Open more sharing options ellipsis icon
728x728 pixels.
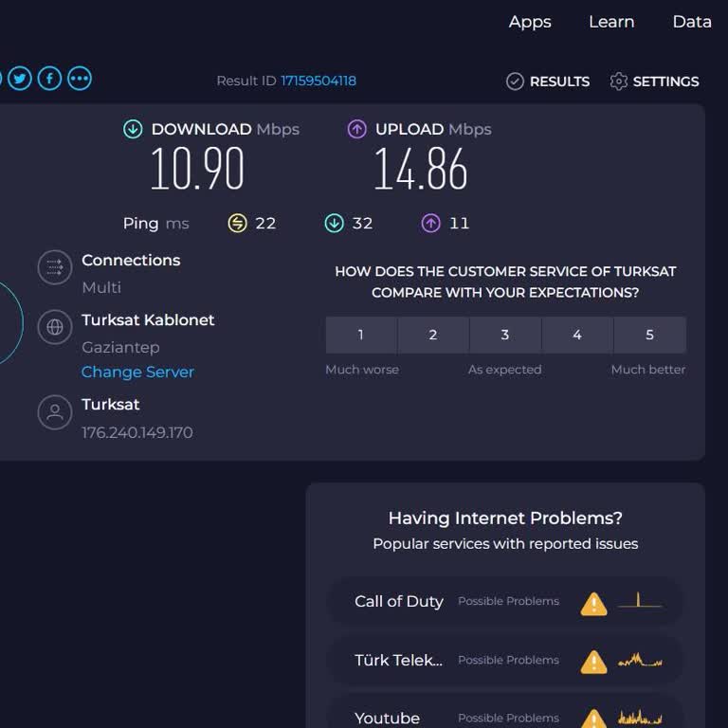(x=80, y=79)
